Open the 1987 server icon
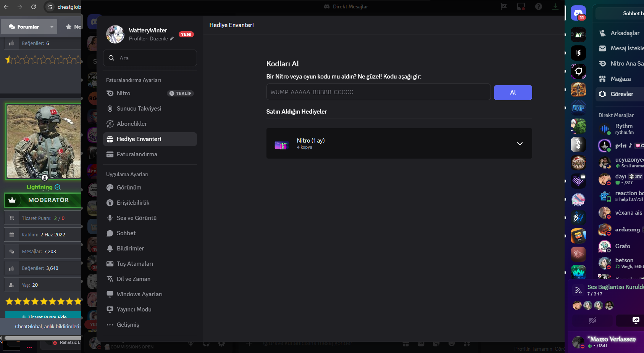Viewport: 644px width, 353px height. tap(578, 163)
